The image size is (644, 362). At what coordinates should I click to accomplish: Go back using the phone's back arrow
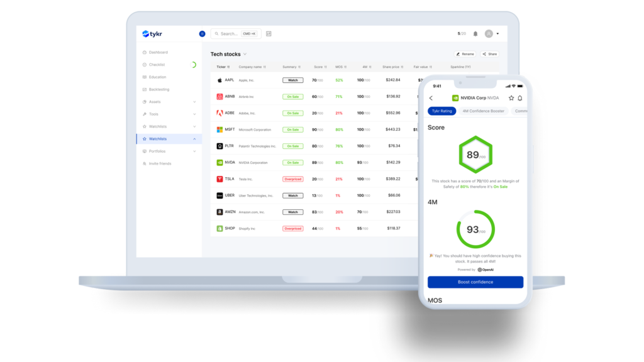tap(431, 98)
